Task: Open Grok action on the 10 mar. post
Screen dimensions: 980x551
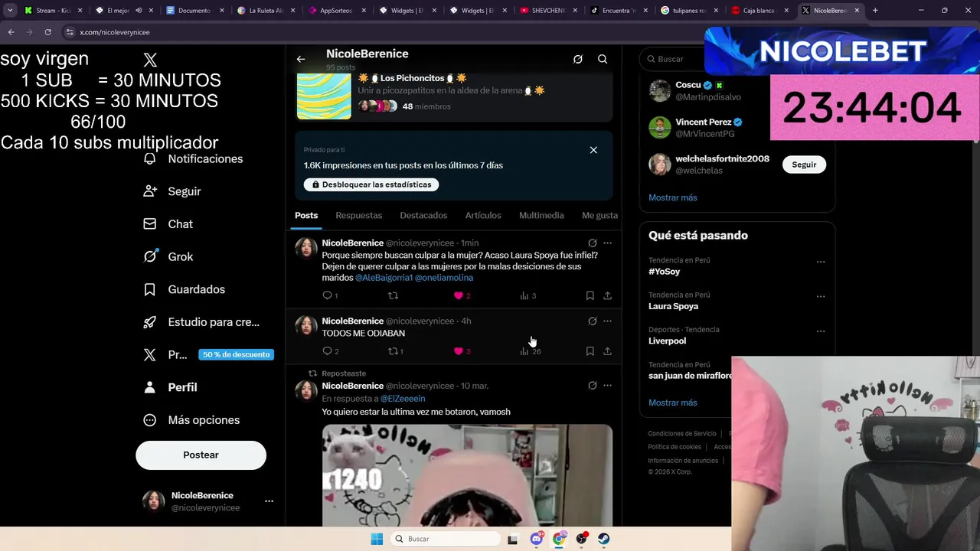Action: pos(592,386)
